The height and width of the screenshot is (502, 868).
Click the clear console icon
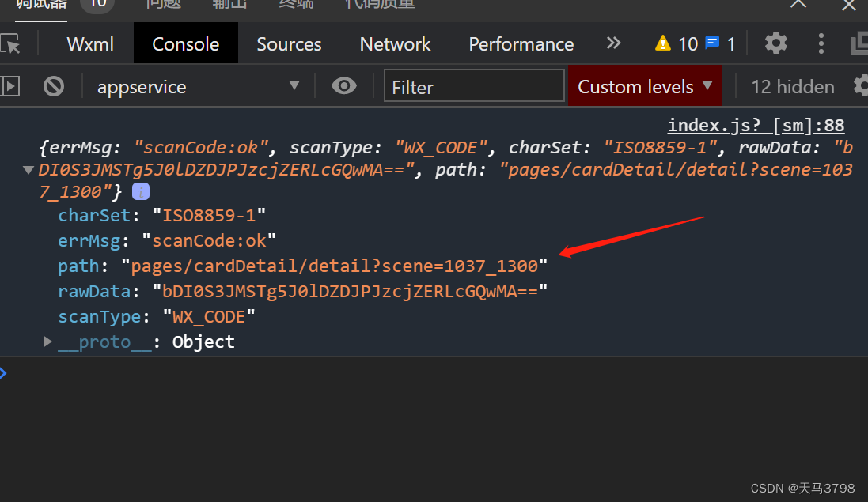pyautogui.click(x=53, y=86)
